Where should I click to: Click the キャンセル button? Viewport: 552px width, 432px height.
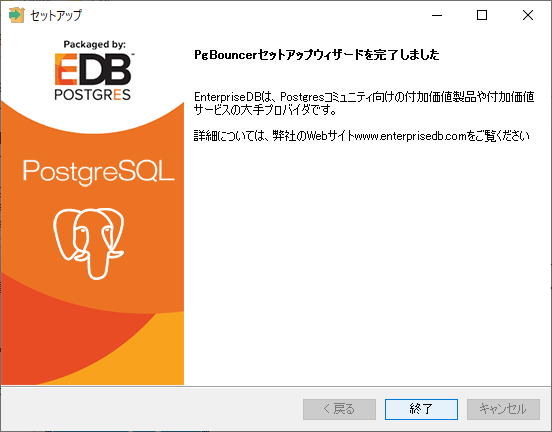tap(503, 409)
